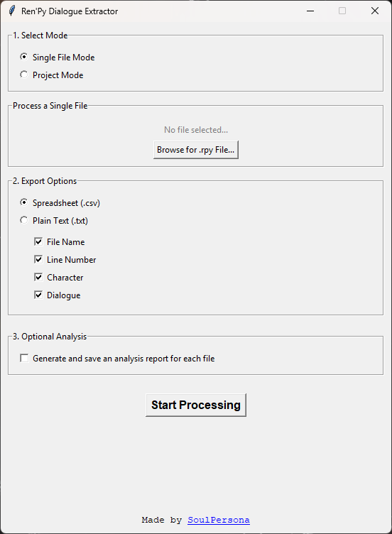Click the '3. Optional Analysis' group label
392x534 pixels.
(x=50, y=337)
